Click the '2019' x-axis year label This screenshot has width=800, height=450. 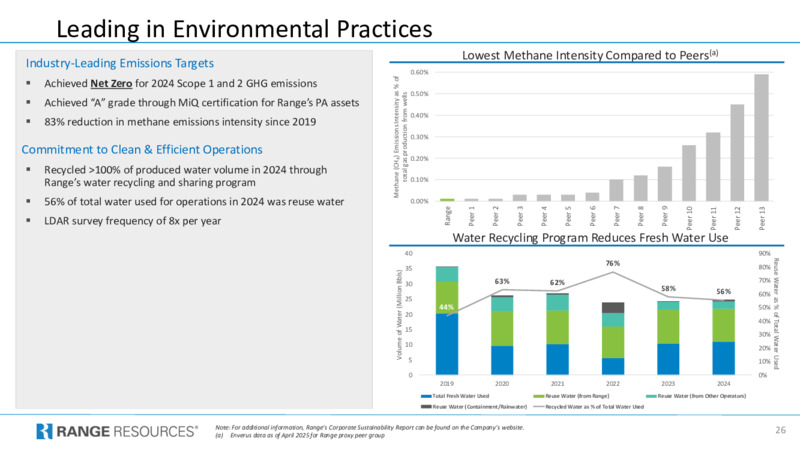click(x=446, y=383)
